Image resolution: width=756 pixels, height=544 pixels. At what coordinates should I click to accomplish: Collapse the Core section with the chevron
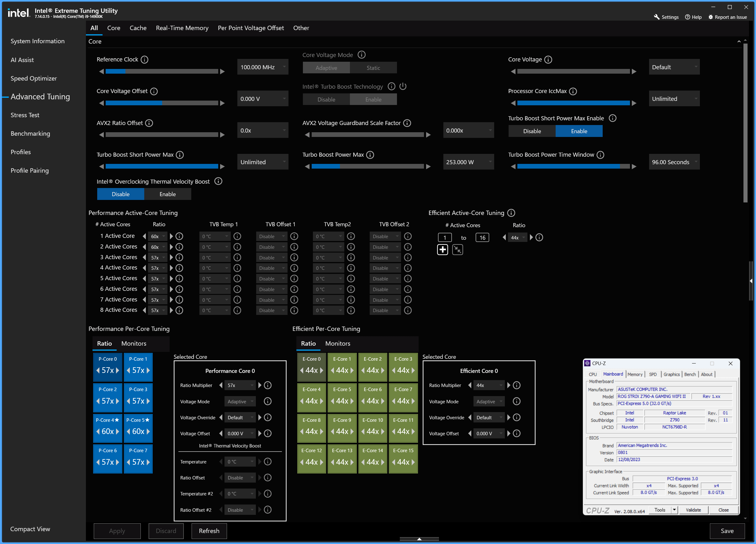coord(739,42)
